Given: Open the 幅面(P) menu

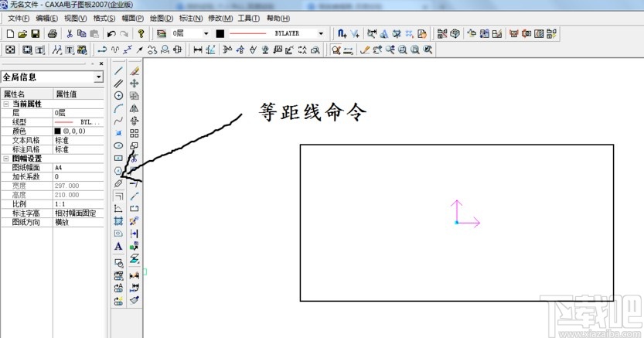Looking at the screenshot, I should [132, 19].
